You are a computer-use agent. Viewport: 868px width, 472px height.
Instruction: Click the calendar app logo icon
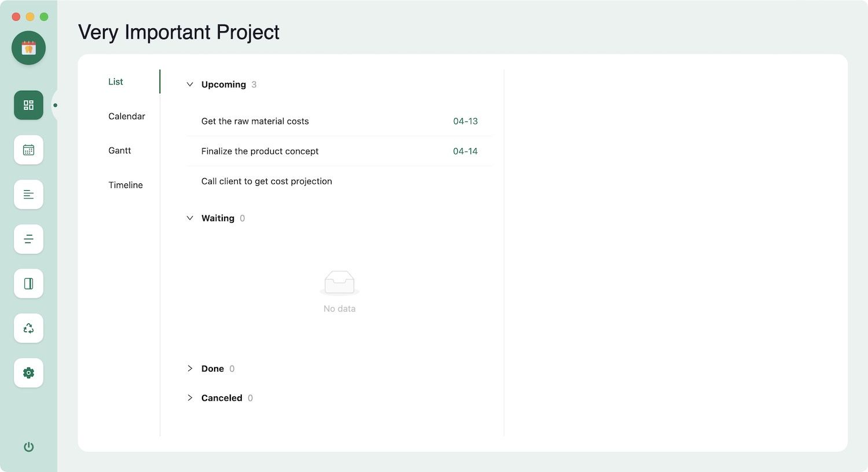28,48
